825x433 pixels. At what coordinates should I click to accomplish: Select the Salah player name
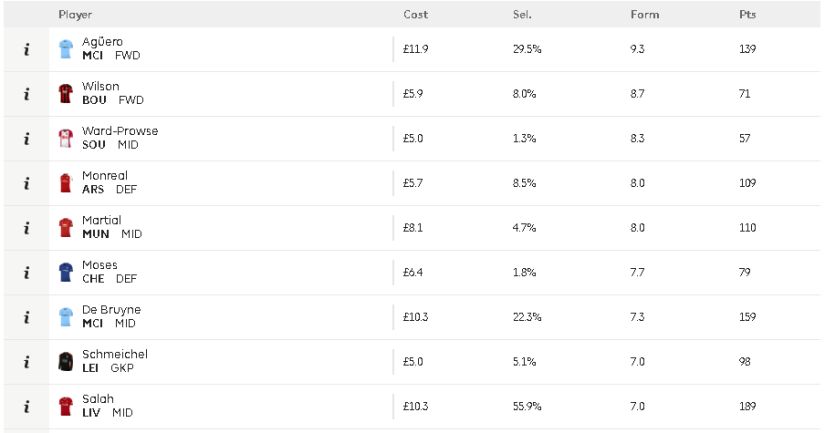pos(98,399)
